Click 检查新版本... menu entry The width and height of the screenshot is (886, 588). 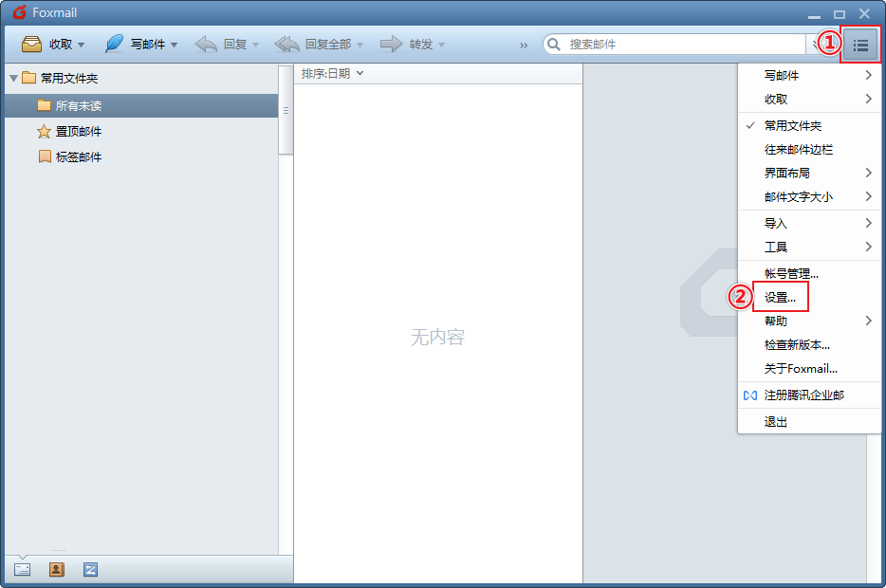click(x=797, y=345)
